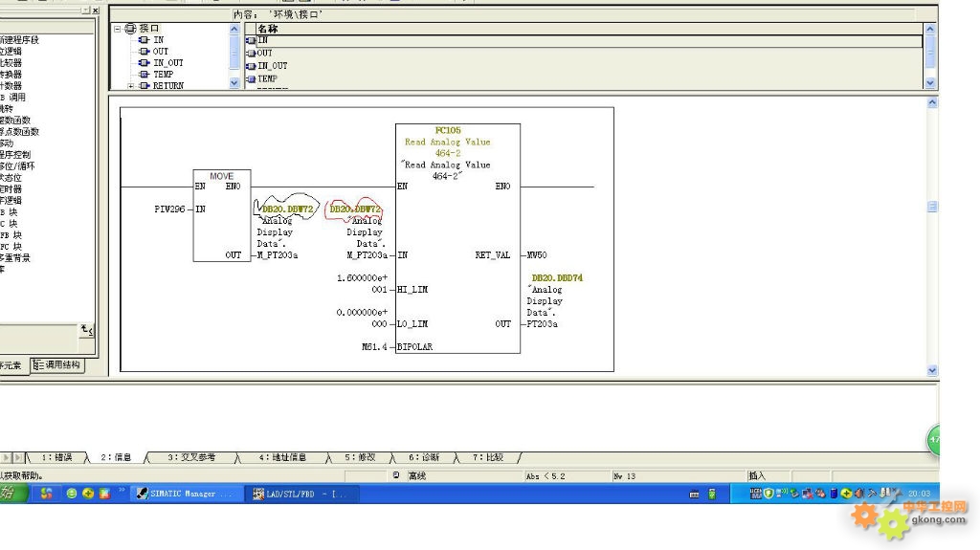Click the MW50 RET_VAL address
Image resolution: width=980 pixels, height=550 pixels.
click(x=537, y=255)
